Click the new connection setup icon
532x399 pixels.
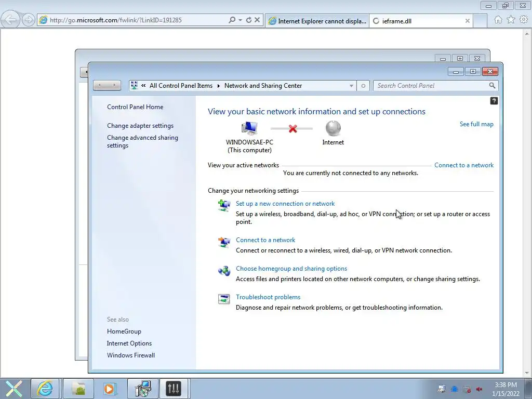coord(224,205)
